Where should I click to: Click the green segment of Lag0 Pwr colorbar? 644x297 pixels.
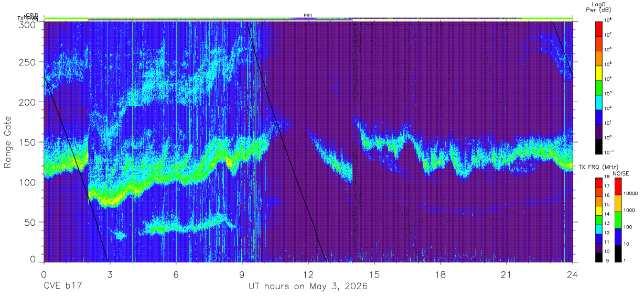599,87
